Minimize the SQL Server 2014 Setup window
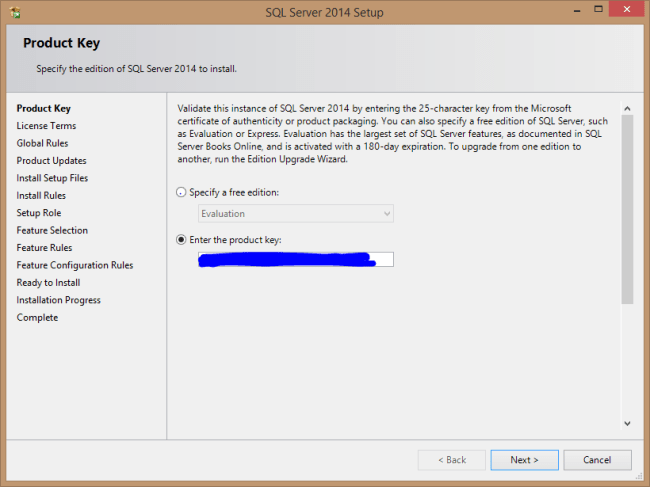Viewport: 650px width, 487px height. (577, 10)
